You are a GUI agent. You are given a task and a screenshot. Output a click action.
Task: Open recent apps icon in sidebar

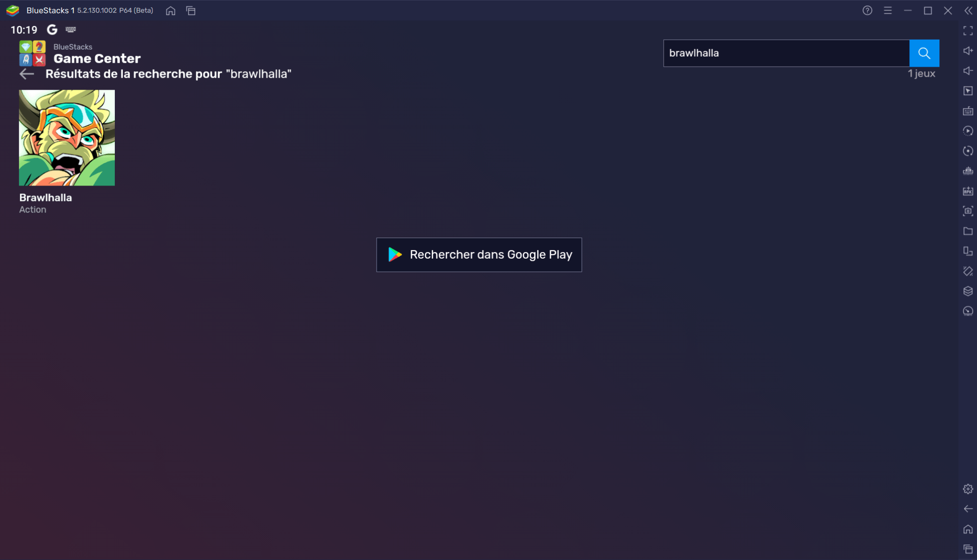[x=968, y=549]
